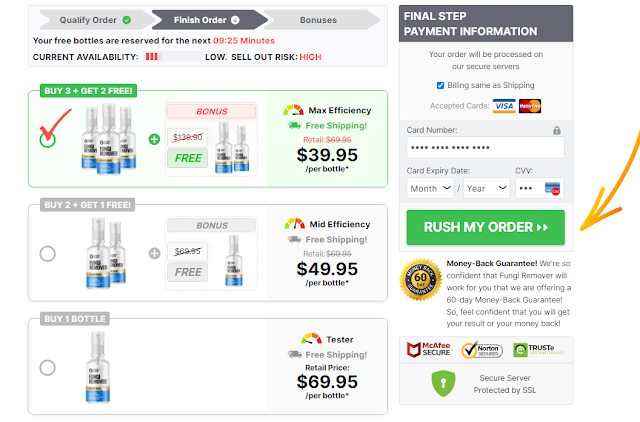The image size is (640, 422).
Task: Click the padlock icon above card number
Action: (x=557, y=130)
